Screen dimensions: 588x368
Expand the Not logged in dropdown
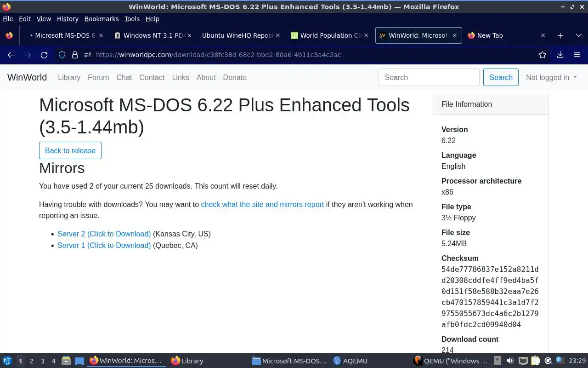[551, 77]
